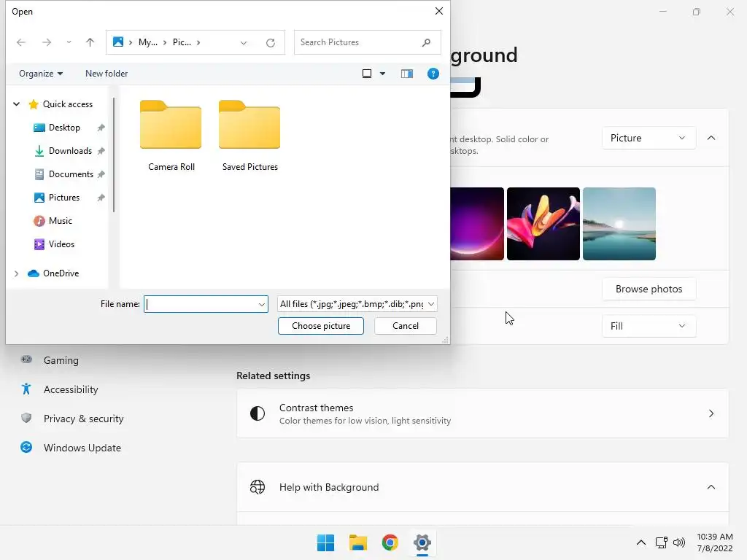Open File Explorer from taskbar
Image resolution: width=747 pixels, height=560 pixels.
click(357, 542)
